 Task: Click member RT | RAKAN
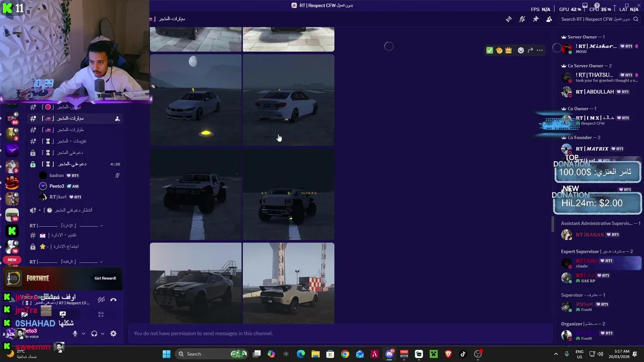600,235
